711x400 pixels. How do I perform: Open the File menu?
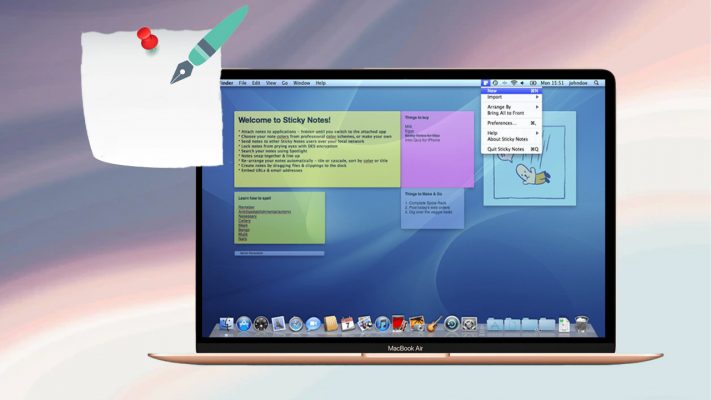click(243, 83)
